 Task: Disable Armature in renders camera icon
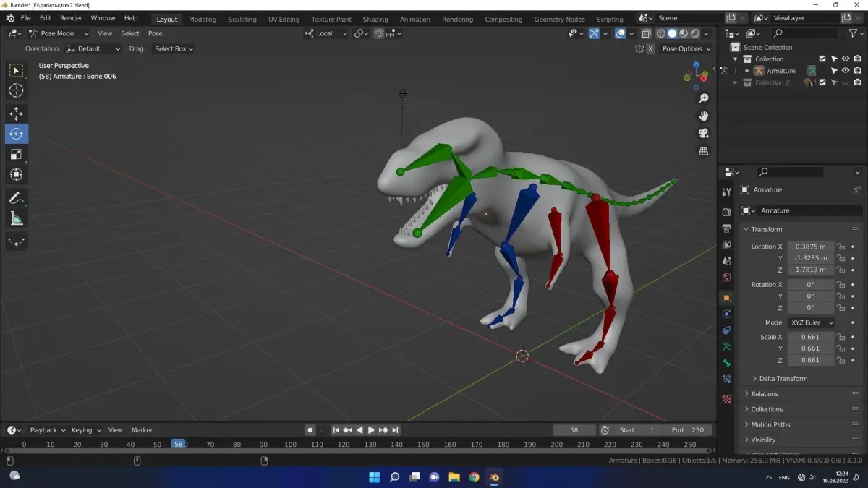pos(857,71)
